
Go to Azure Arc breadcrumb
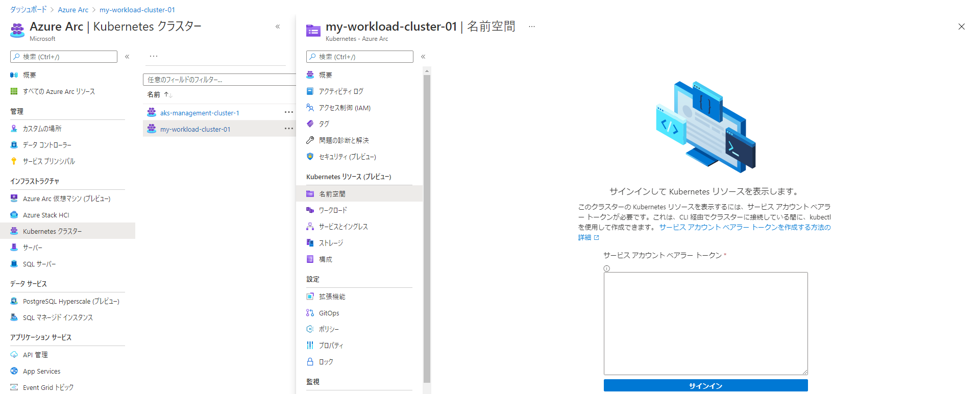73,10
